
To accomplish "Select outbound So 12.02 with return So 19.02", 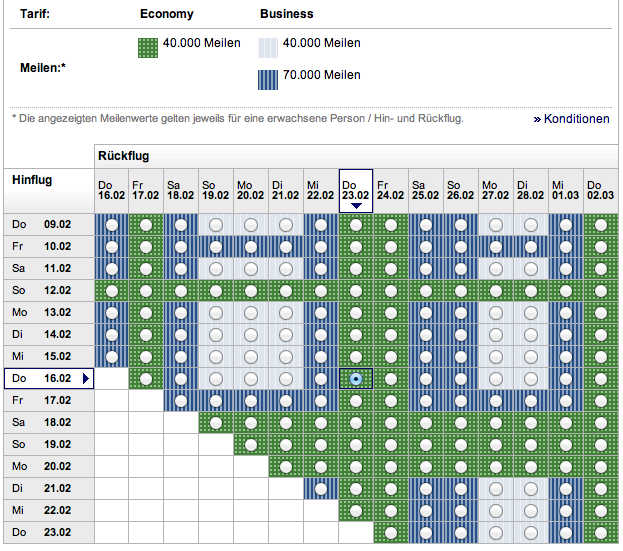I will [x=216, y=291].
